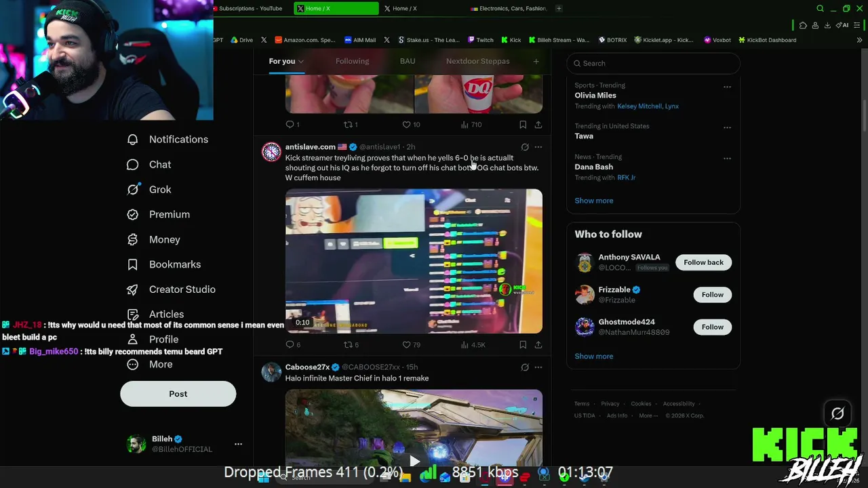Switch to the Following tab

click(352, 61)
